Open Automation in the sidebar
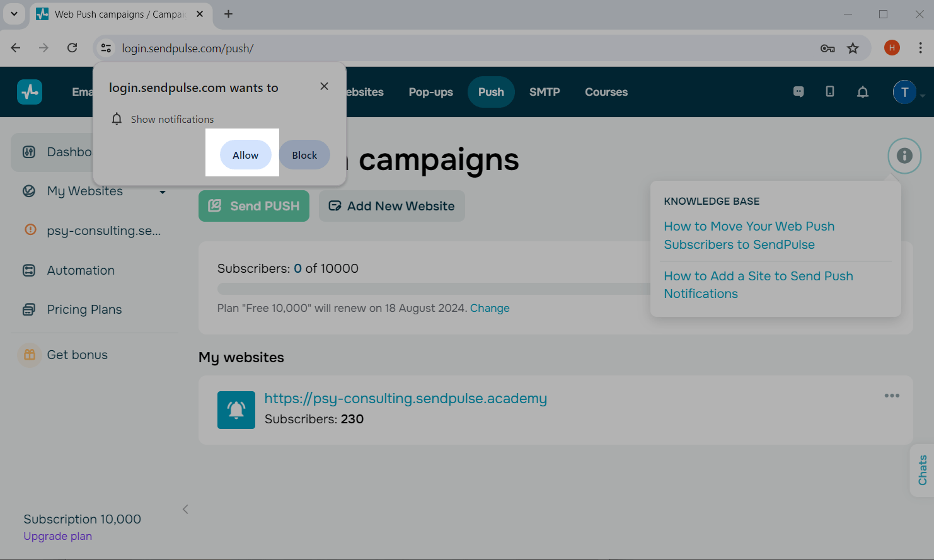This screenshot has height=560, width=934. pyautogui.click(x=81, y=270)
